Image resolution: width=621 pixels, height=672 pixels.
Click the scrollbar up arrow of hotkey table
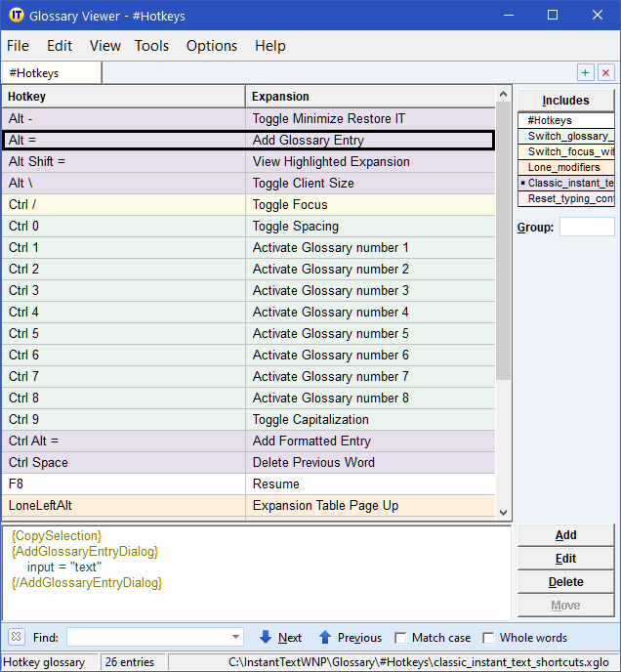point(503,94)
